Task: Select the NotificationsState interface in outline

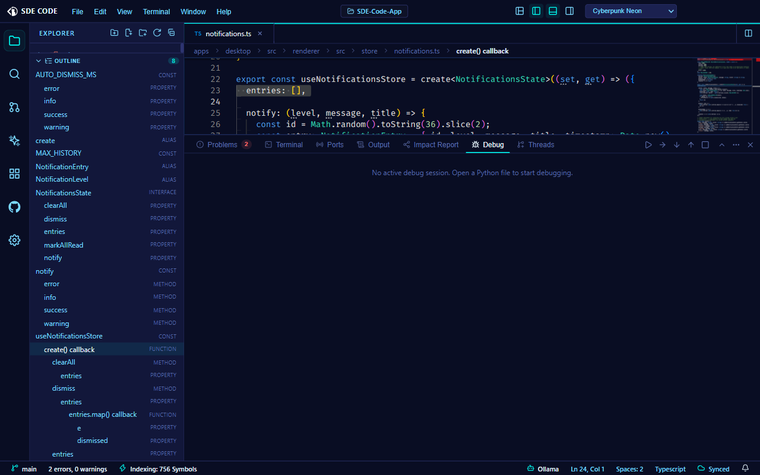Action: (106, 192)
